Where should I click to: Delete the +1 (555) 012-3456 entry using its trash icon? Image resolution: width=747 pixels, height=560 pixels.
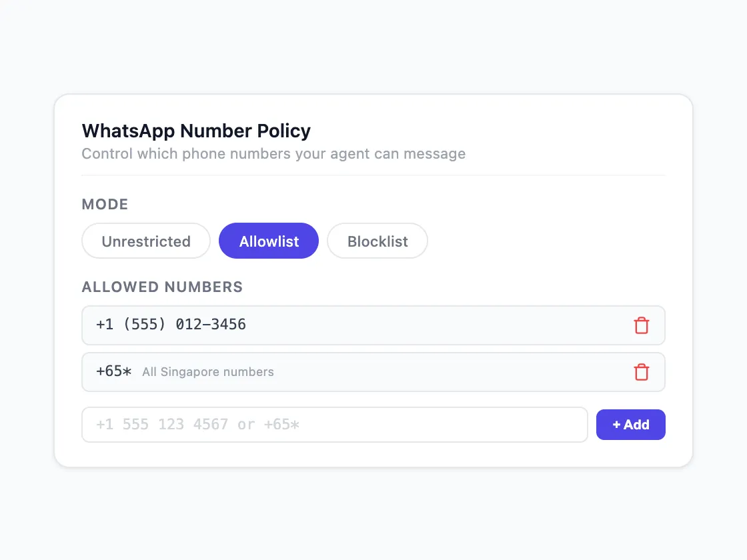tap(642, 325)
